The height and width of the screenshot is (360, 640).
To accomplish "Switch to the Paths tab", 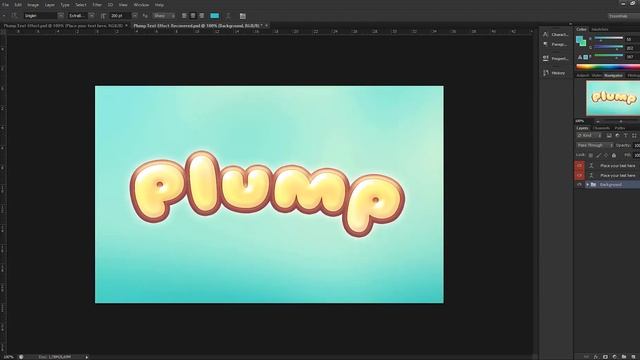I will pos(620,128).
